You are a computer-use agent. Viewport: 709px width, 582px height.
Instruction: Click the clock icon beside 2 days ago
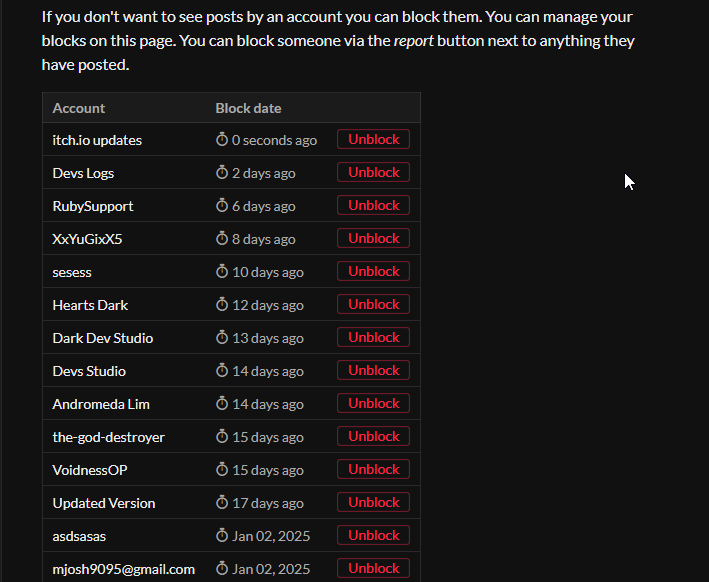[222, 173]
